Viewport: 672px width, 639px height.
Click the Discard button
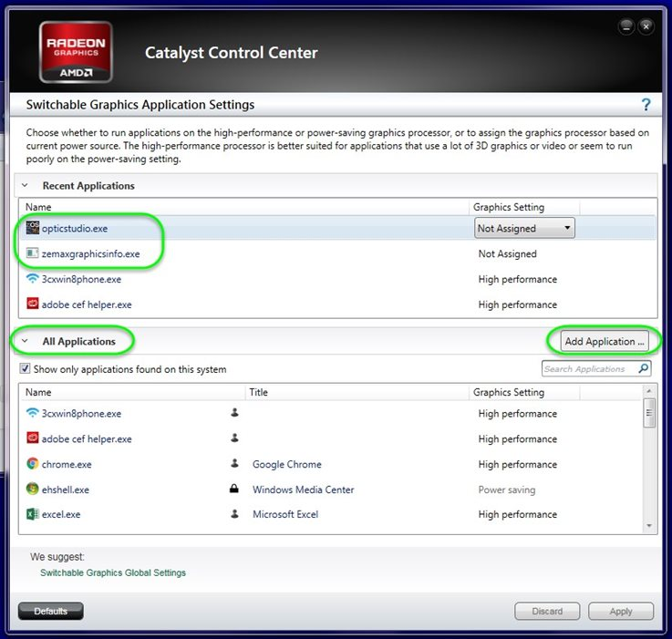point(547,611)
